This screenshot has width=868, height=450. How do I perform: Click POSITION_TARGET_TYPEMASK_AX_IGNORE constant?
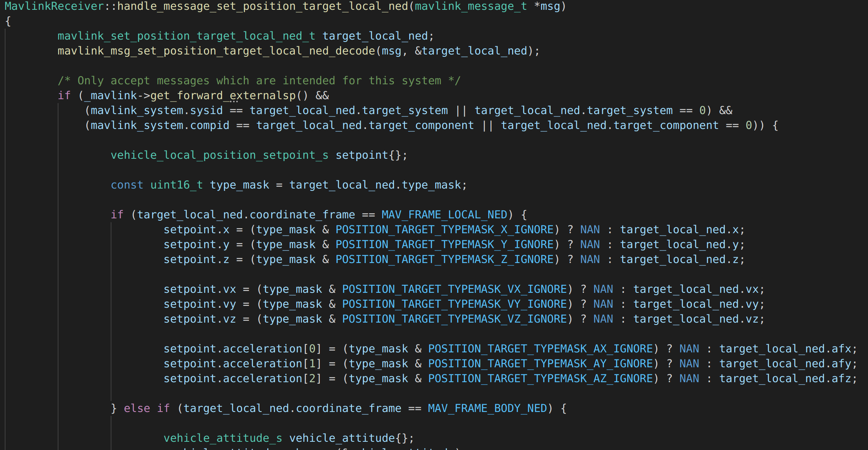click(540, 349)
